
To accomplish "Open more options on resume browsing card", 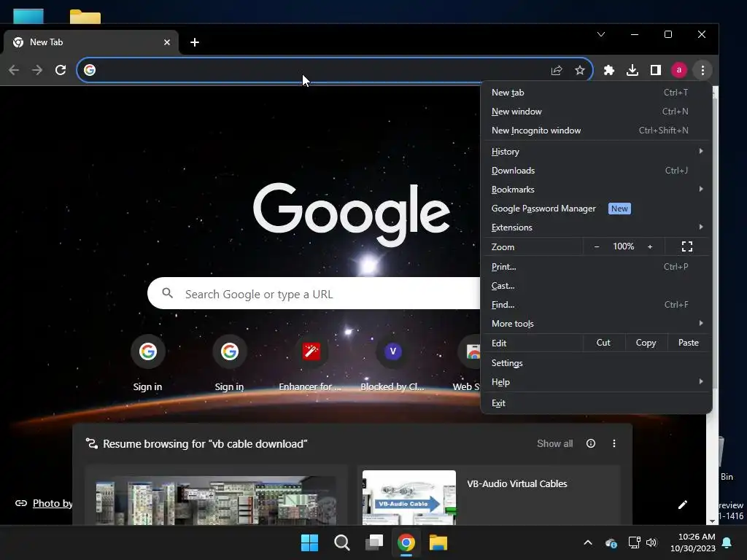I will pos(614,443).
